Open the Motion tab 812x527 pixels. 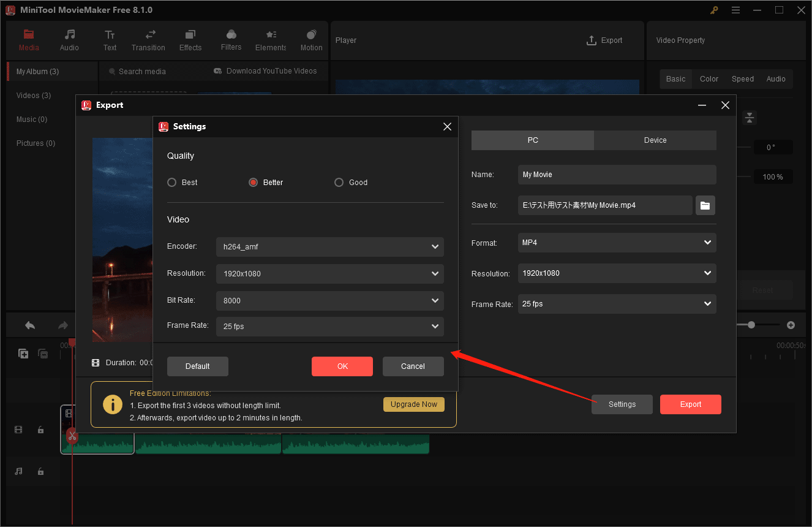pos(311,40)
